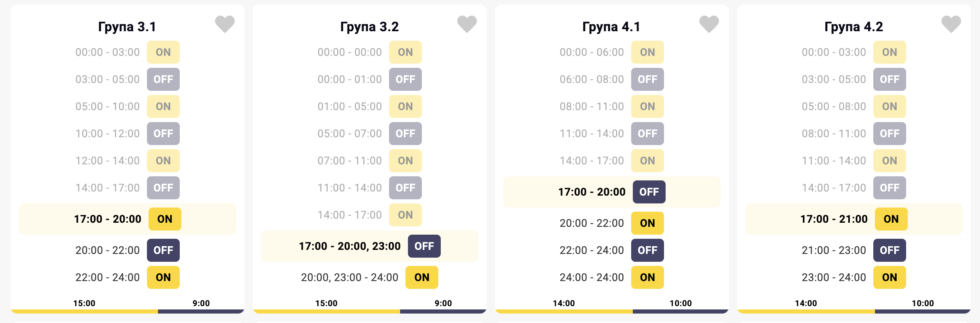Click the yellow on-hours bar under Група 3.1
Screen dimensions: 980x323
pos(85,311)
